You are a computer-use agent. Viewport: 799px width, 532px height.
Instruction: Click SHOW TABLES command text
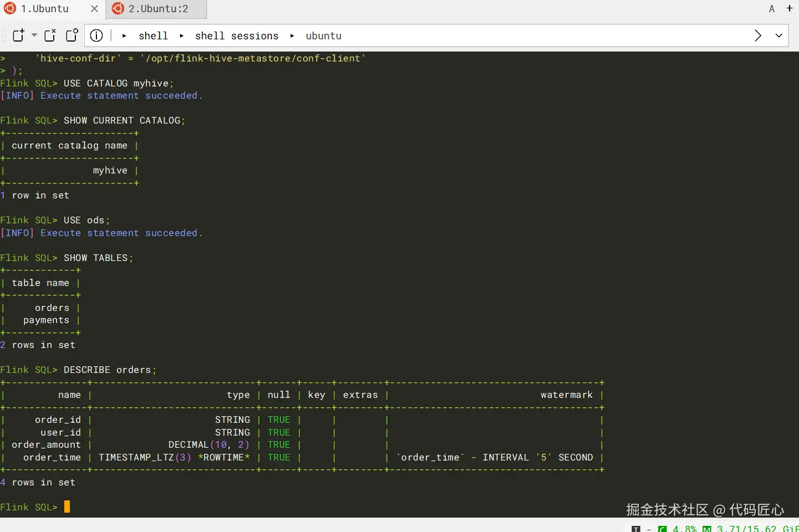tap(98, 258)
